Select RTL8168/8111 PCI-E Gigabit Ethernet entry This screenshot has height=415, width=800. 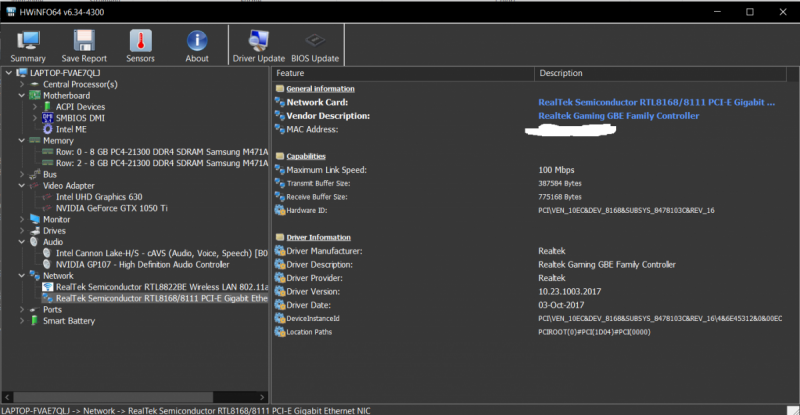point(162,298)
